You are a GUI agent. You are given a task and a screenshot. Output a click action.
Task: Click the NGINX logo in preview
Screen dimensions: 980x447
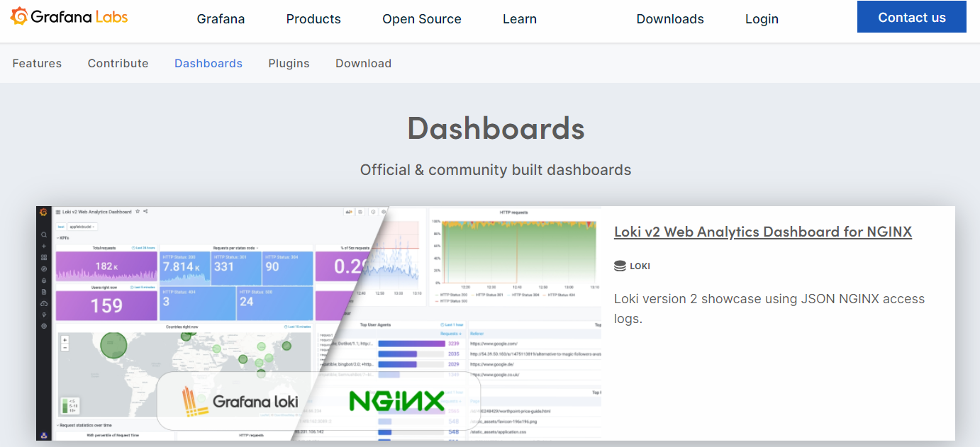pos(396,402)
